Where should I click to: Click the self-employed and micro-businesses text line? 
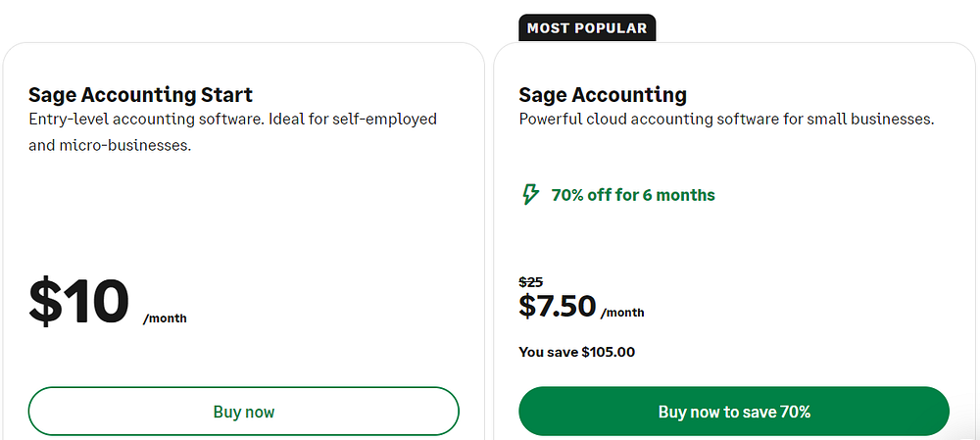(x=108, y=146)
